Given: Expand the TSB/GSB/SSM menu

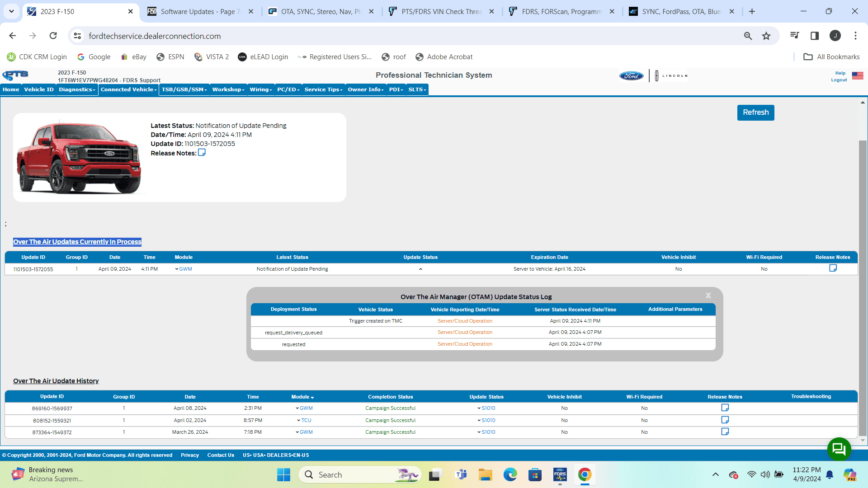Looking at the screenshot, I should [184, 89].
